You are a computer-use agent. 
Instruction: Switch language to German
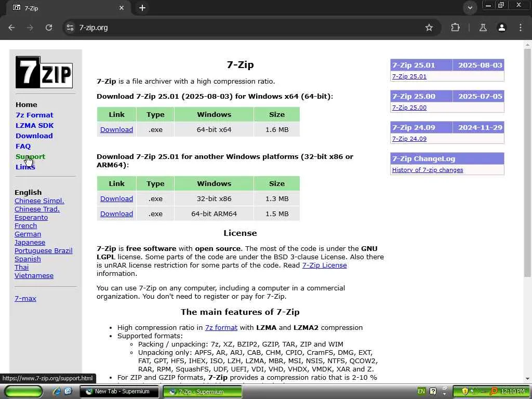click(28, 234)
